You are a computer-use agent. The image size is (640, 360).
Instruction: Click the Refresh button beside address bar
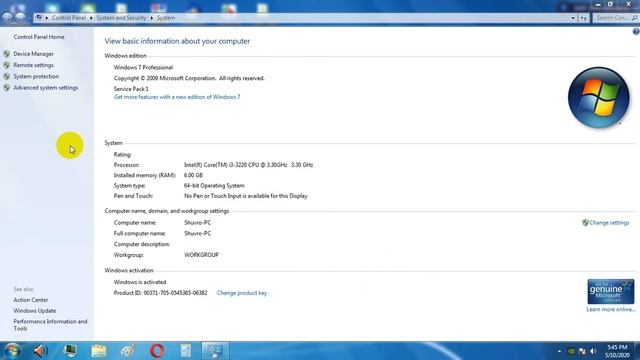(x=584, y=18)
